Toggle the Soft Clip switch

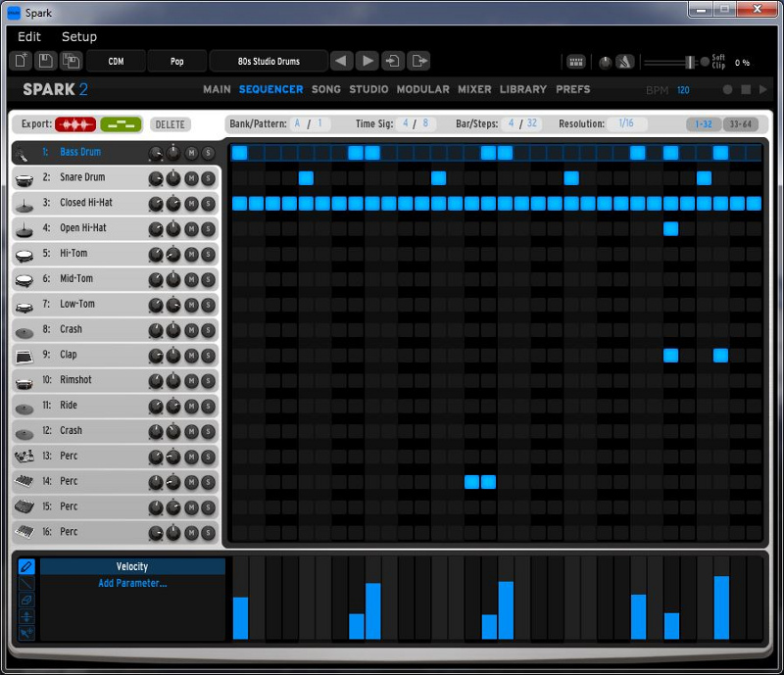(705, 62)
